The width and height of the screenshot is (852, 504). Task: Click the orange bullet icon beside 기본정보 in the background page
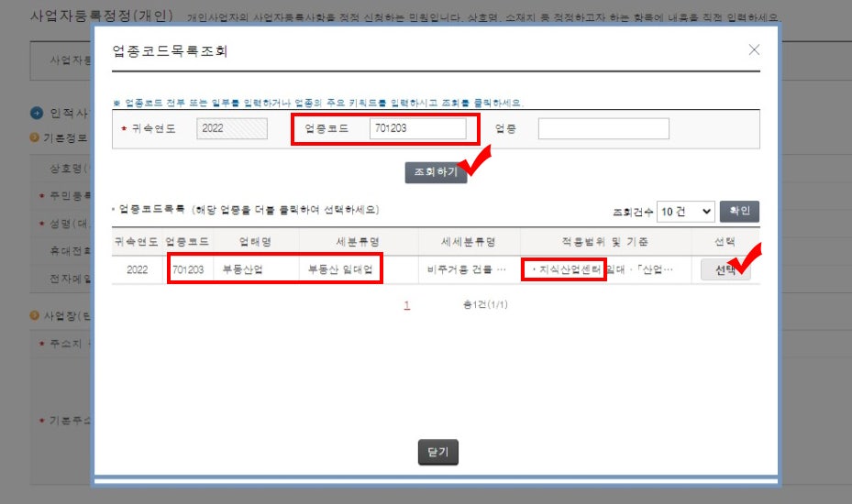pyautogui.click(x=34, y=137)
